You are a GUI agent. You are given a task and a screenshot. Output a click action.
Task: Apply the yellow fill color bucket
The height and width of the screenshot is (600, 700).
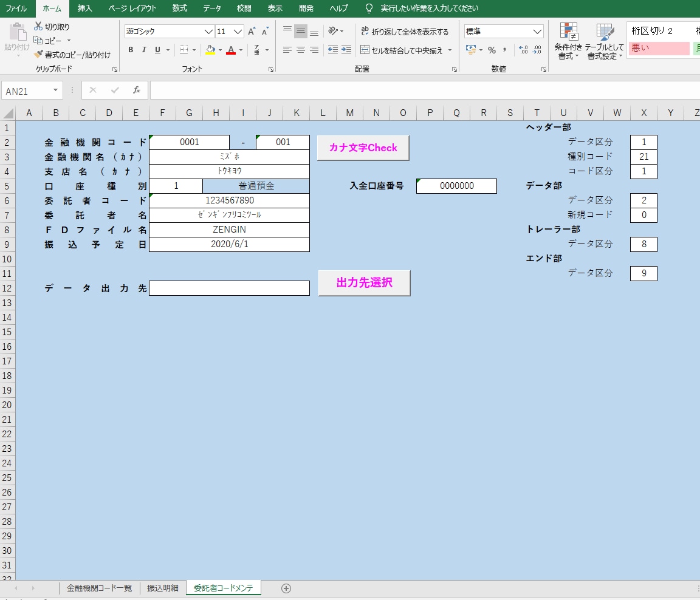pyautogui.click(x=210, y=50)
